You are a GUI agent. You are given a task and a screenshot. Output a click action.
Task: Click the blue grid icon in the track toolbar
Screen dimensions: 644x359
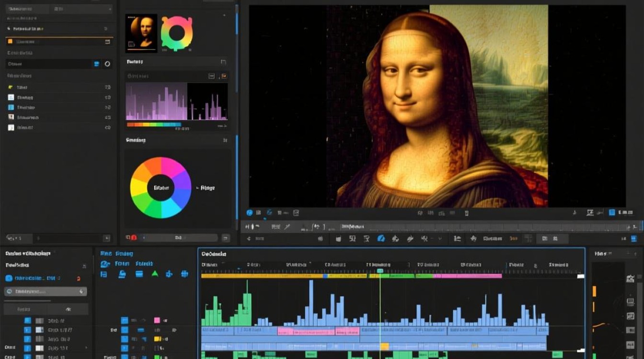coord(184,274)
